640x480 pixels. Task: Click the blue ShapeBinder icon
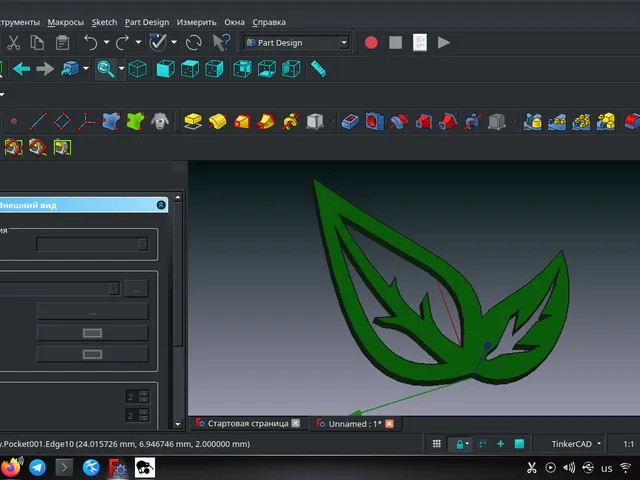(x=111, y=121)
